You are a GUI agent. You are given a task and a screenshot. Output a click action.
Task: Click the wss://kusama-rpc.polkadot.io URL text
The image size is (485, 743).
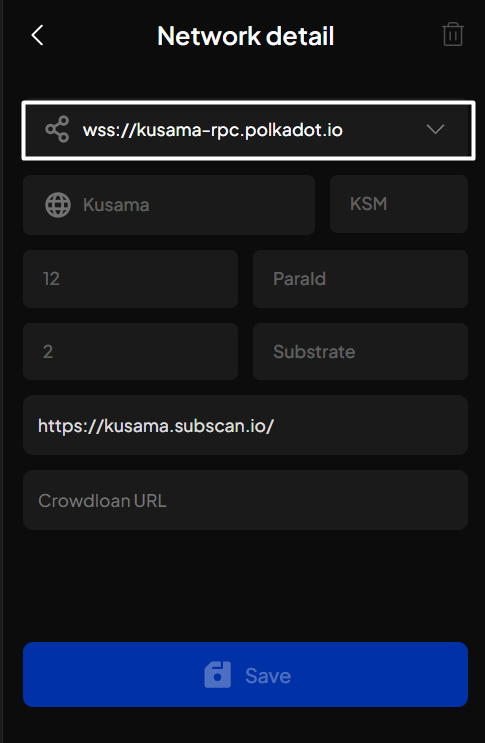(213, 130)
